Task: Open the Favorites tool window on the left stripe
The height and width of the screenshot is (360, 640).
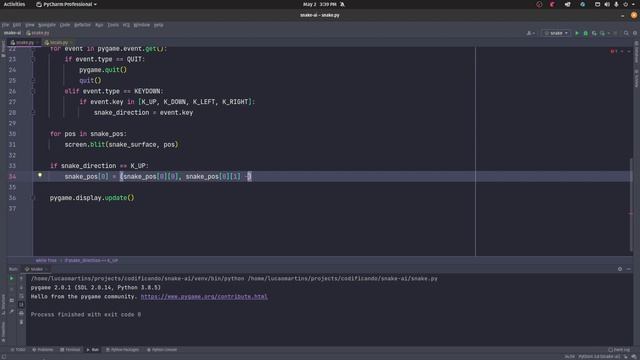Action: (x=3, y=331)
